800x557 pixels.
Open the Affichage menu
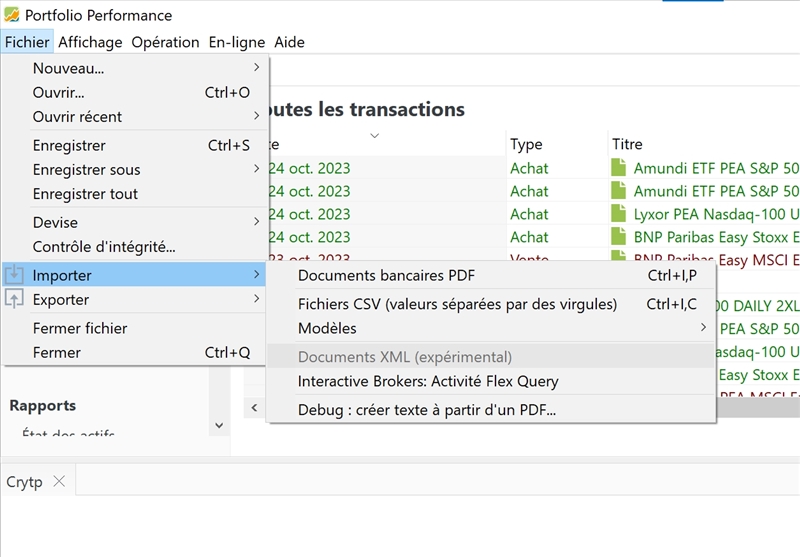90,42
